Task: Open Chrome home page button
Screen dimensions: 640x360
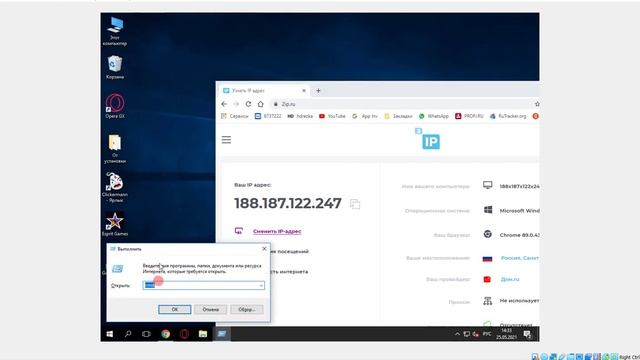Action: [x=260, y=104]
